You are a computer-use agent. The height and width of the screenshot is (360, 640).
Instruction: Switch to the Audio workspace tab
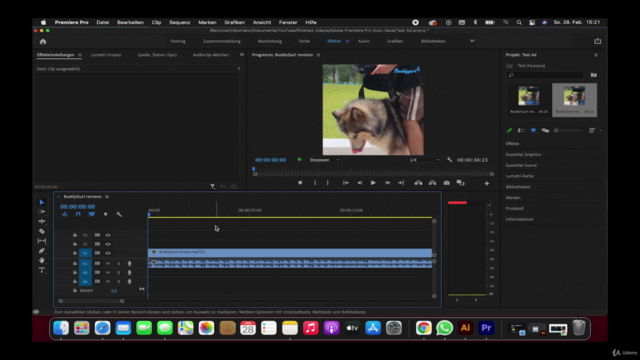364,41
